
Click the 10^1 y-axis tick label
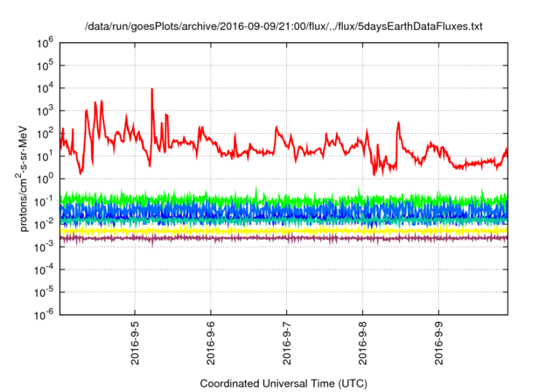[45, 156]
